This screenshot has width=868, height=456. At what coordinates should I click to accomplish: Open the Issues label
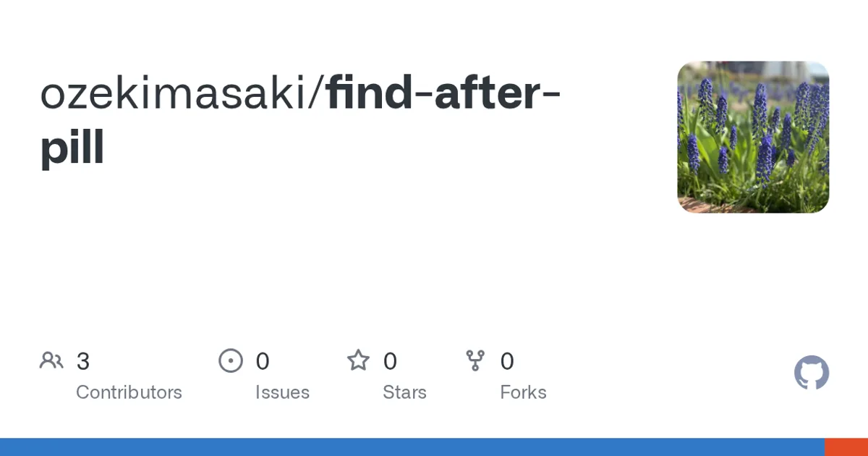coord(282,392)
